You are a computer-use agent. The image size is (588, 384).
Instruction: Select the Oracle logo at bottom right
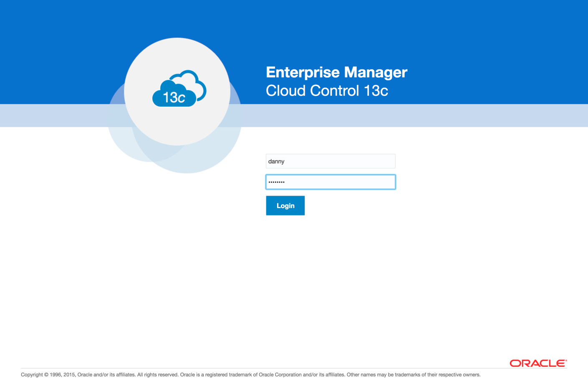coord(538,363)
